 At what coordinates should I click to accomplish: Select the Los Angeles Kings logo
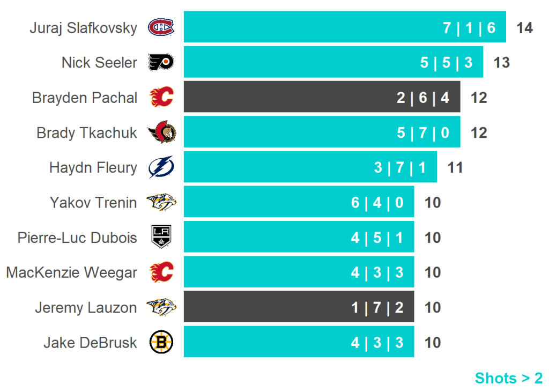(161, 238)
